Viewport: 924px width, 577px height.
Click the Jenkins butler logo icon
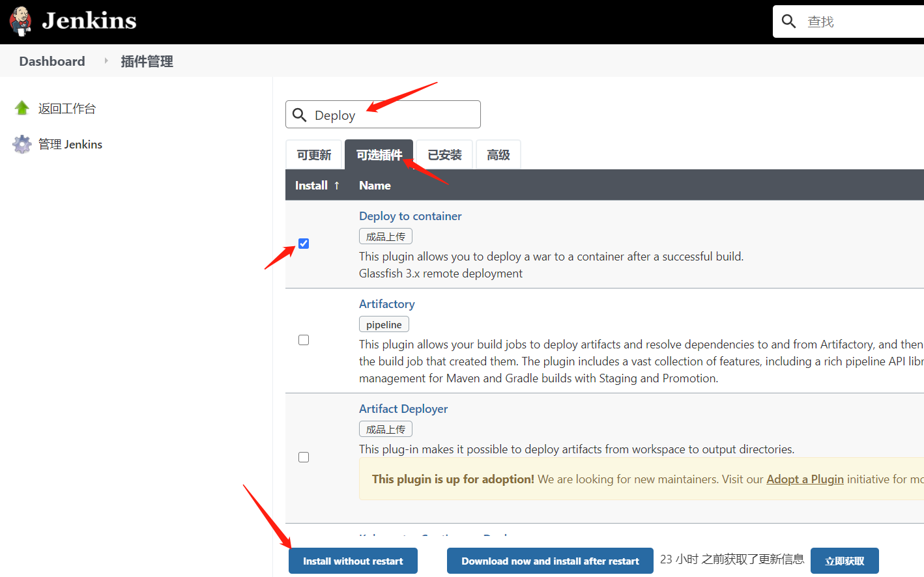coord(21,21)
